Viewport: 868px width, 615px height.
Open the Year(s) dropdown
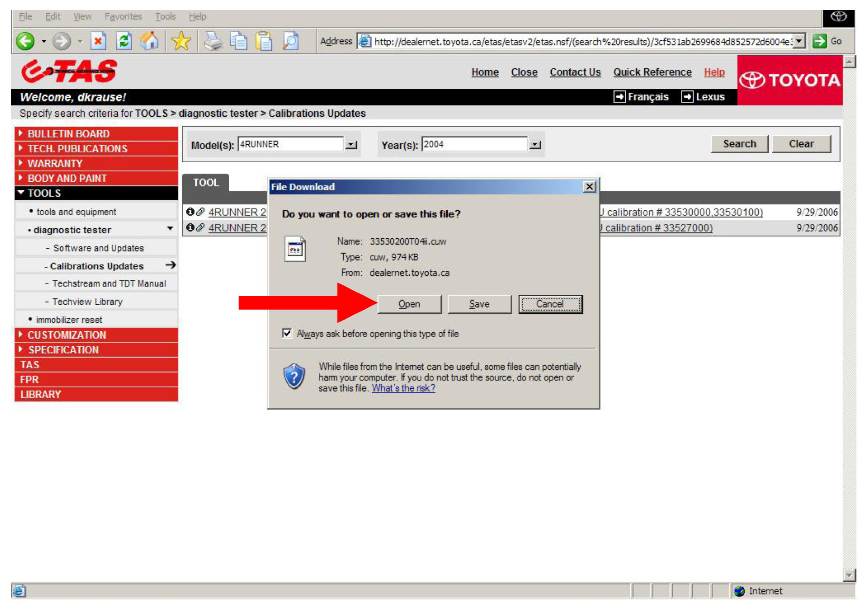(535, 145)
